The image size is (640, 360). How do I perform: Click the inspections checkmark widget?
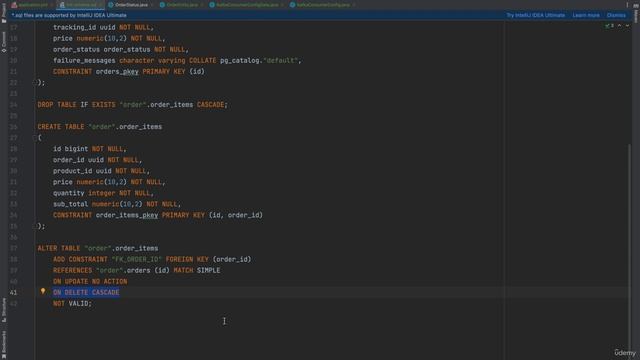(609, 26)
